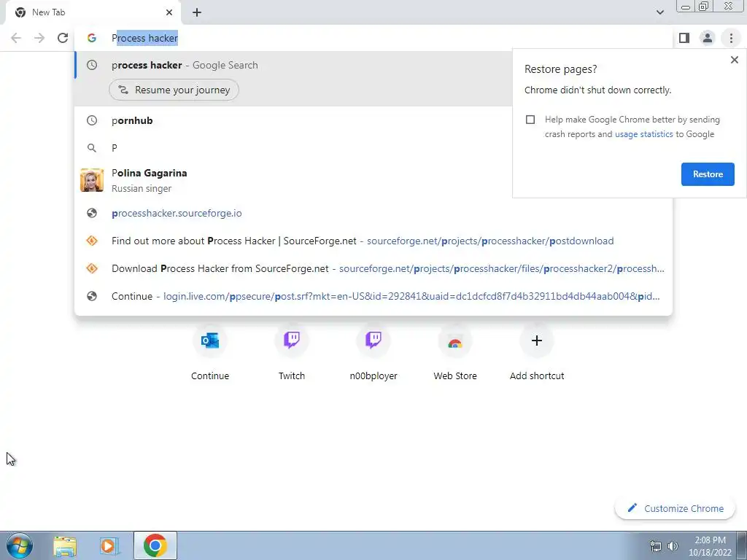Click the SourceForge icon beside Find out more
Image resolution: width=747 pixels, height=560 pixels.
click(x=92, y=241)
